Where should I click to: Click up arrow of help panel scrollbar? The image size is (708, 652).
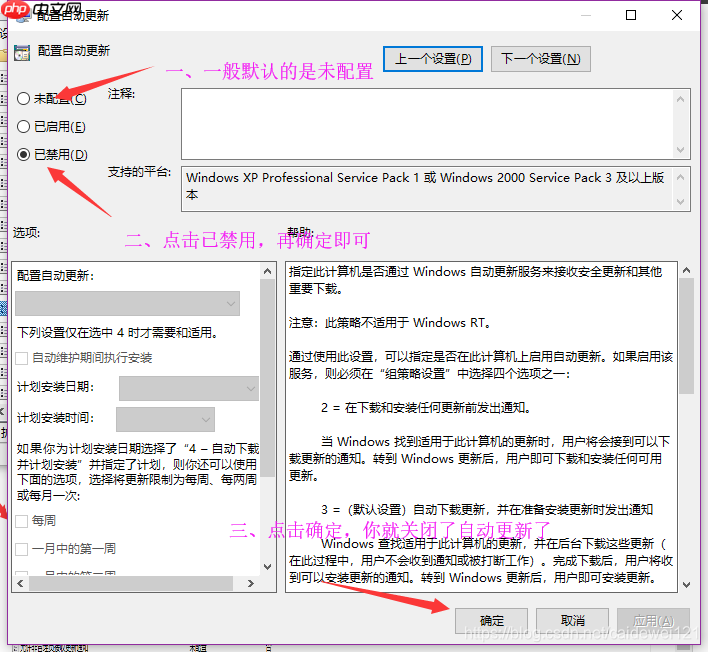pos(686,270)
